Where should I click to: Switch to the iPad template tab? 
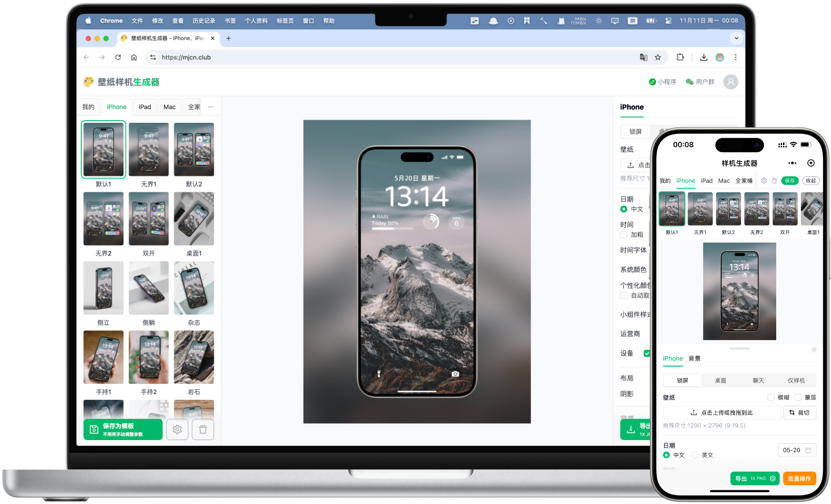[x=145, y=107]
